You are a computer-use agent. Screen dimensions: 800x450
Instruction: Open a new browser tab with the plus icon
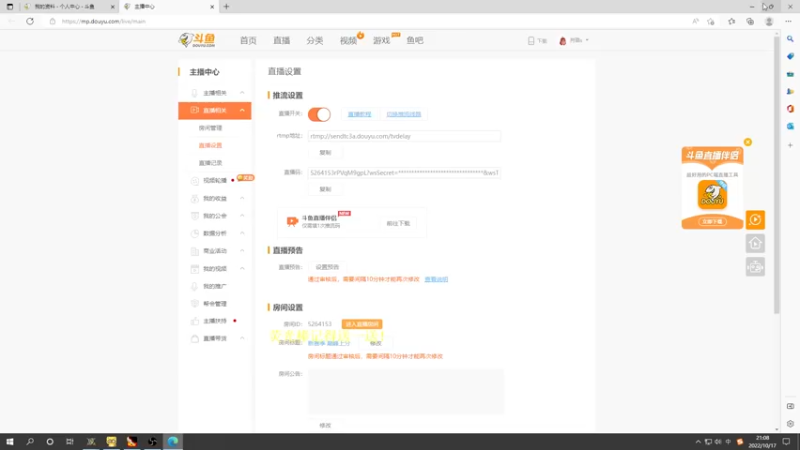tap(227, 7)
